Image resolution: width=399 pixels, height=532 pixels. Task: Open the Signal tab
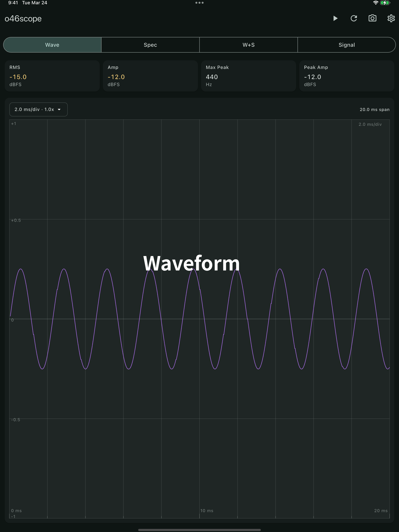point(347,45)
